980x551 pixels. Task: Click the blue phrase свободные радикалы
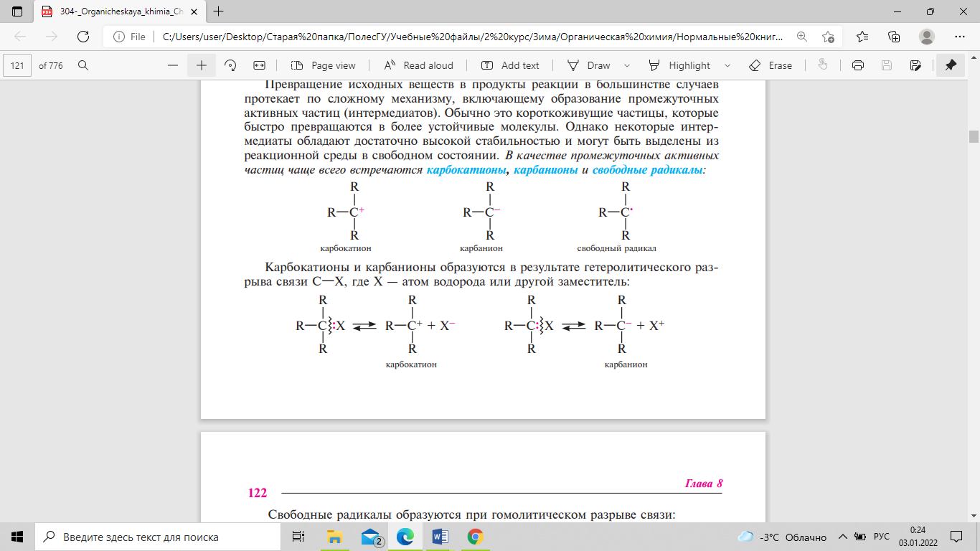coord(647,171)
